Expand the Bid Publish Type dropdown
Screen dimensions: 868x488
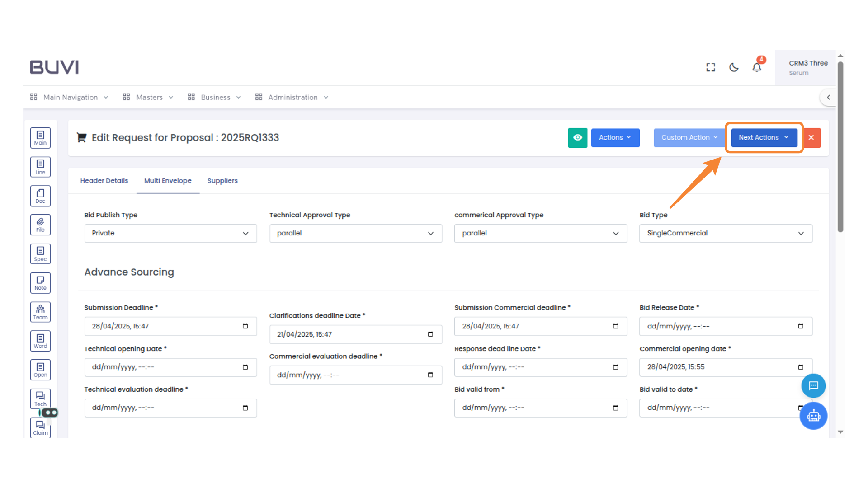[170, 234]
